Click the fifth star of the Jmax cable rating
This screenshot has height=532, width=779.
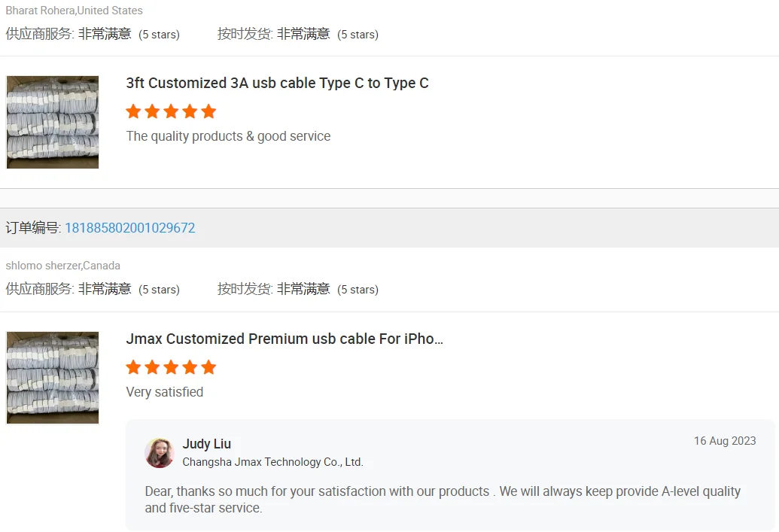(208, 368)
